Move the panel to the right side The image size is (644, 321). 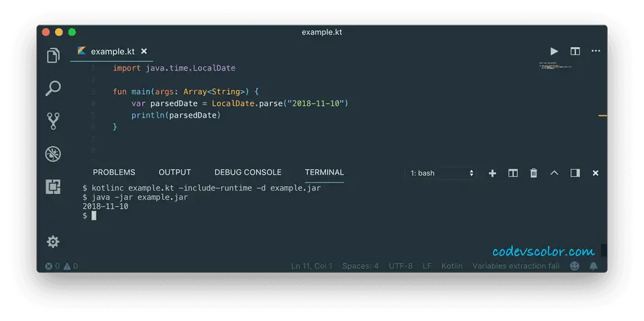click(x=575, y=173)
